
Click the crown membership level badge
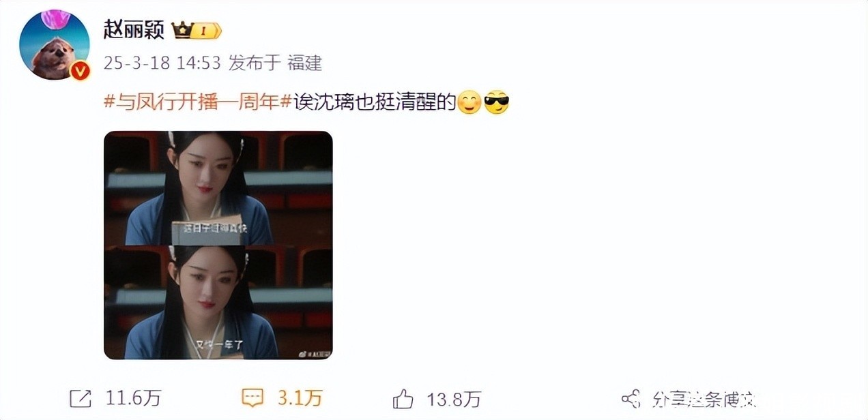click(x=197, y=30)
